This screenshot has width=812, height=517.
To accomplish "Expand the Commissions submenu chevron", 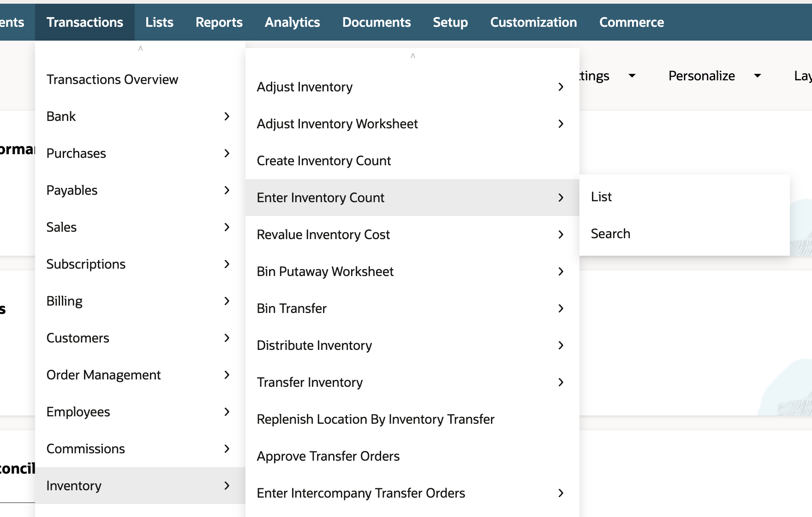I will tap(227, 449).
